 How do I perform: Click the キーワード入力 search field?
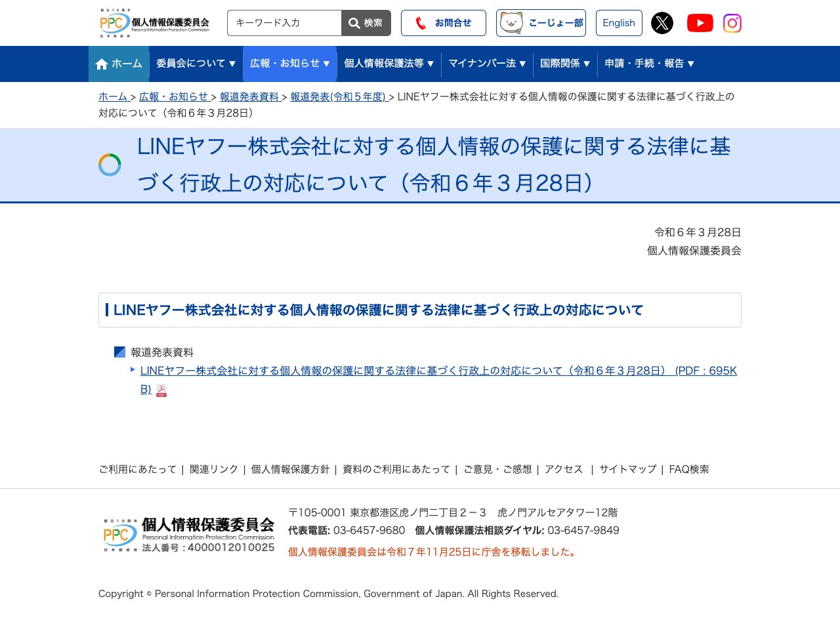tap(284, 23)
